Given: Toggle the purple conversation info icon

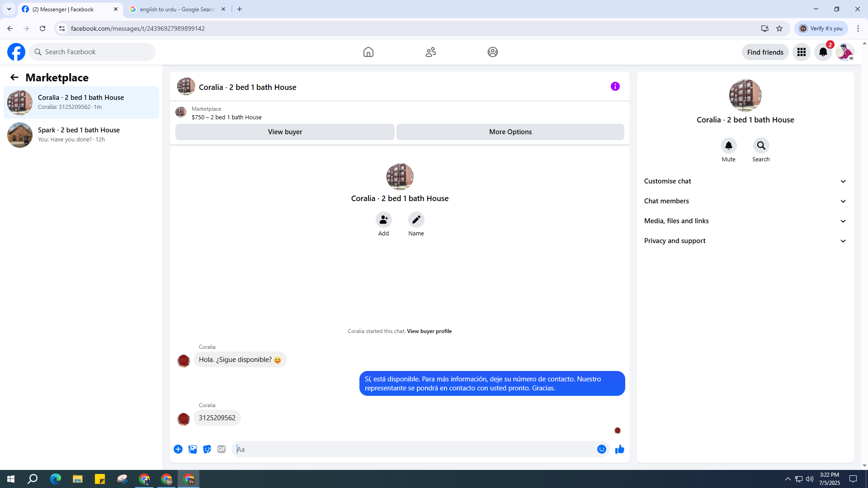Looking at the screenshot, I should point(615,86).
